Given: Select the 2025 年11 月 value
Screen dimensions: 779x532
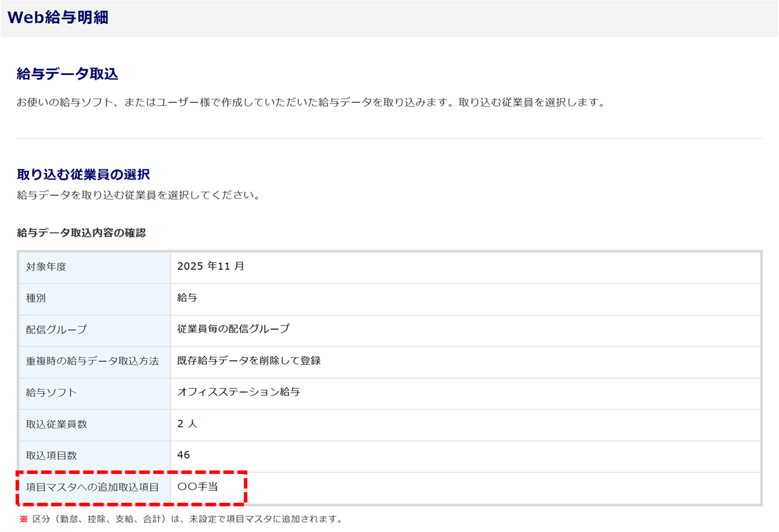Looking at the screenshot, I should (x=211, y=267).
